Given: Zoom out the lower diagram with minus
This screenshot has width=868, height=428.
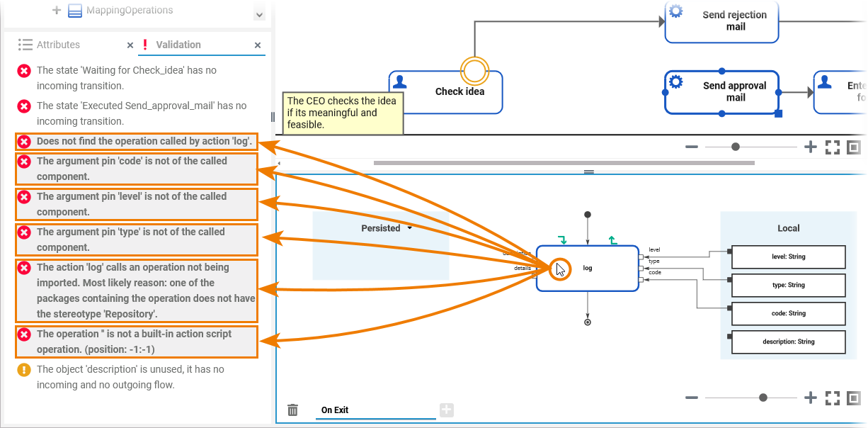Looking at the screenshot, I should (x=692, y=398).
